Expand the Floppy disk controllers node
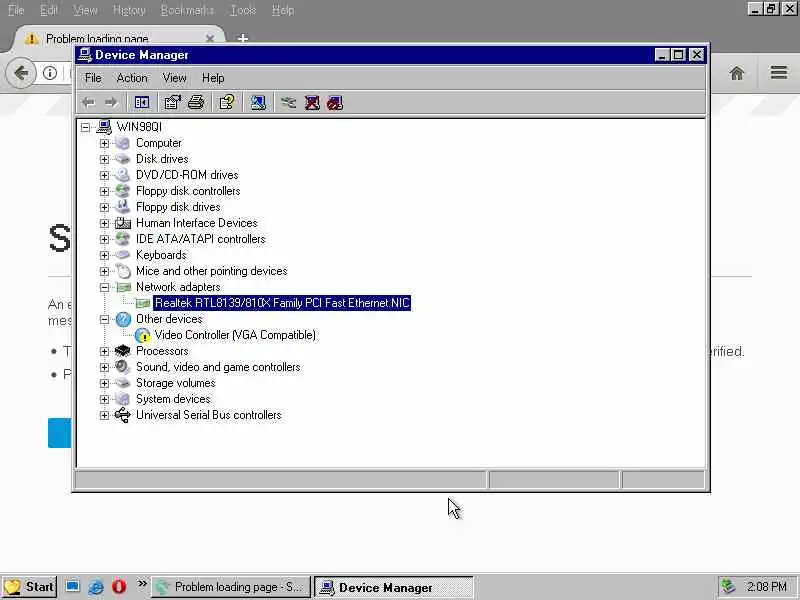800x600 pixels. 104,191
